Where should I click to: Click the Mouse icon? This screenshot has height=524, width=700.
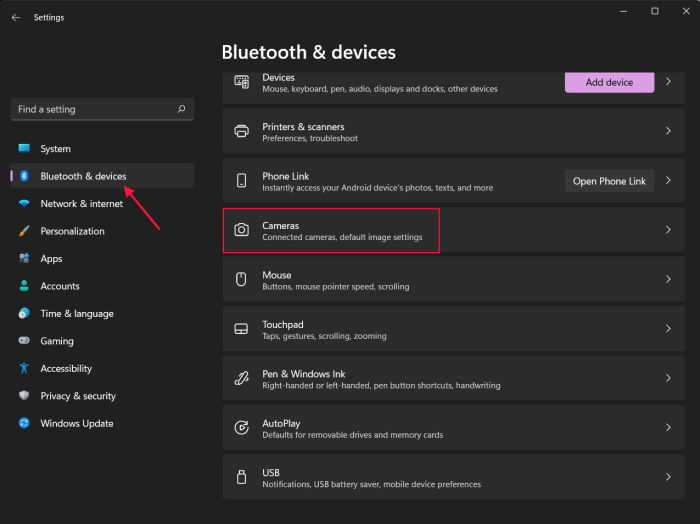241,279
